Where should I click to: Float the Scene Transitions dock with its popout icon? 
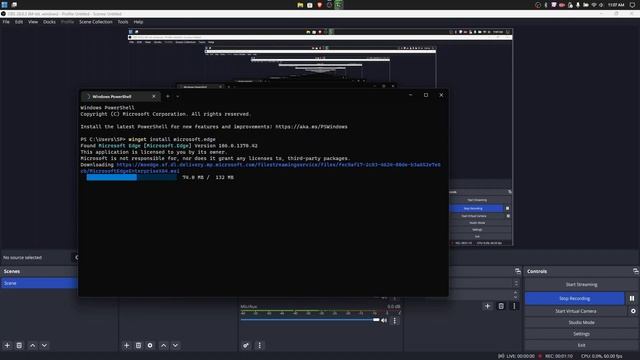pyautogui.click(x=518, y=271)
